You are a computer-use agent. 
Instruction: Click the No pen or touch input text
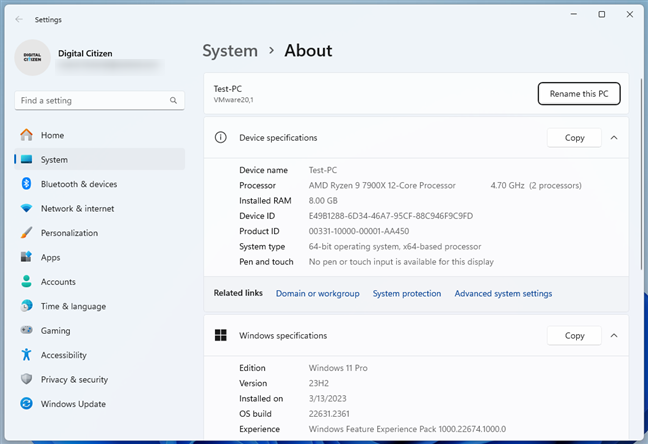pos(401,262)
